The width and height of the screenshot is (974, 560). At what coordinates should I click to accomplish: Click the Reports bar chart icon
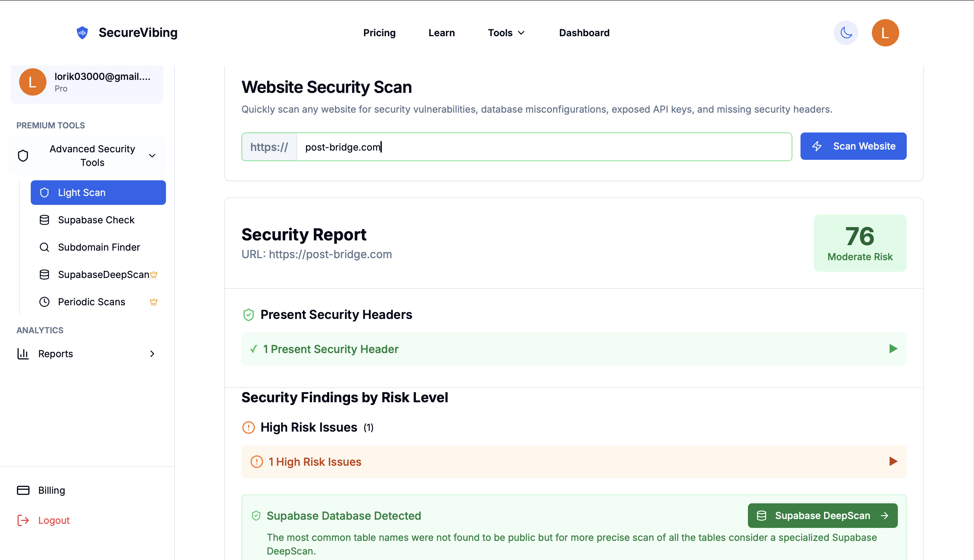coord(23,354)
